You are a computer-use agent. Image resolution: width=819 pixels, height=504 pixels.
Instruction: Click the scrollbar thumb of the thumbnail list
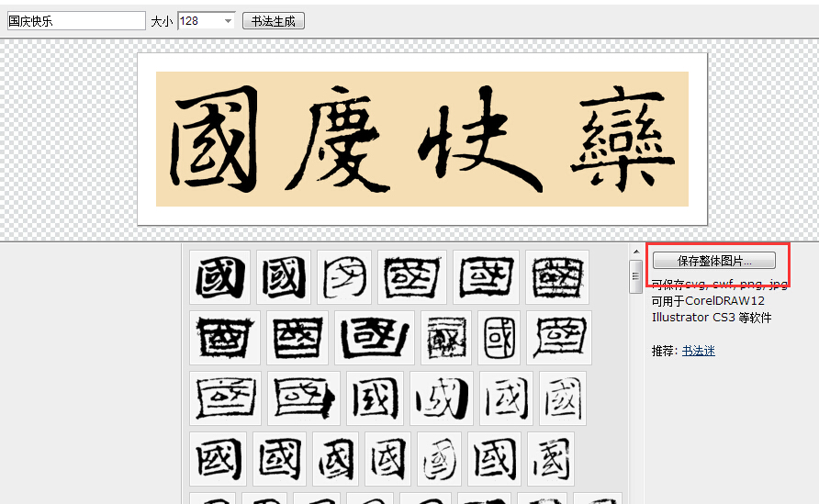[x=634, y=275]
